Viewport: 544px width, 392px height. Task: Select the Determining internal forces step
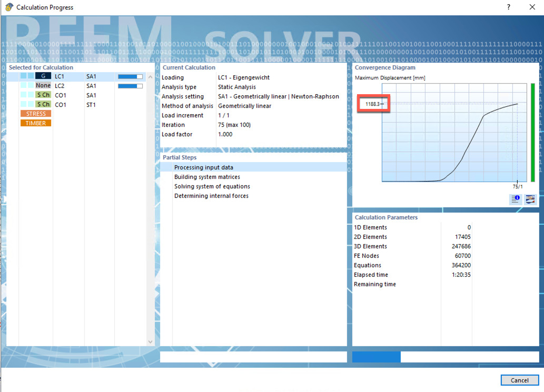pyautogui.click(x=211, y=196)
